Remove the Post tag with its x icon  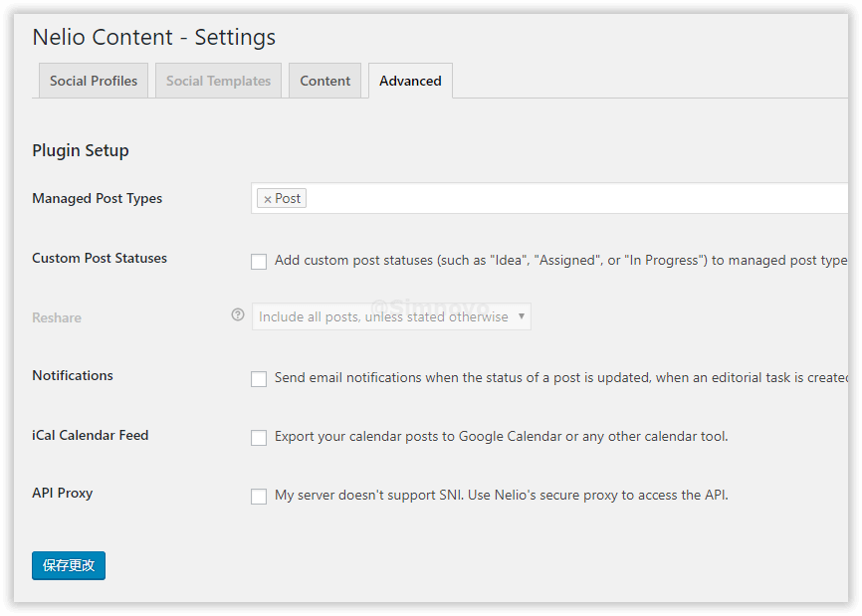coord(268,199)
